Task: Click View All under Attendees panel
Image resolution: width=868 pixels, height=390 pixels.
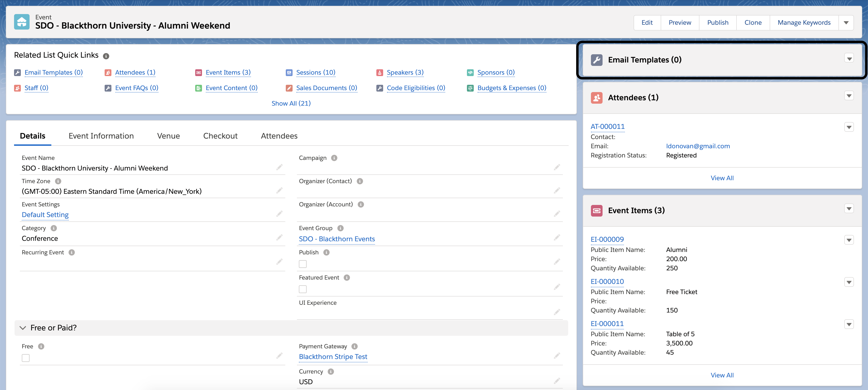Action: coord(722,178)
